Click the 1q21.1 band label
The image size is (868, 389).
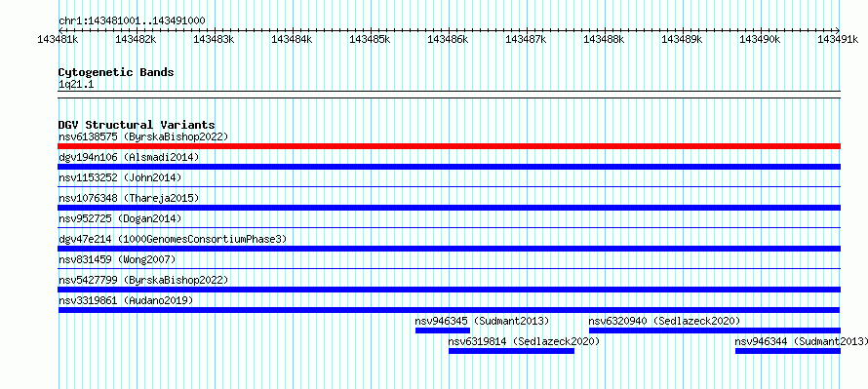(x=76, y=84)
